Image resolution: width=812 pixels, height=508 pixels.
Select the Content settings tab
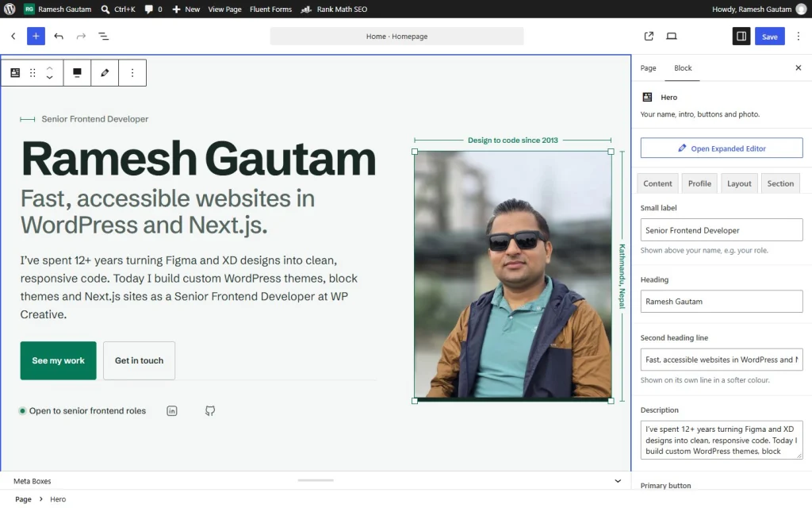tap(657, 183)
